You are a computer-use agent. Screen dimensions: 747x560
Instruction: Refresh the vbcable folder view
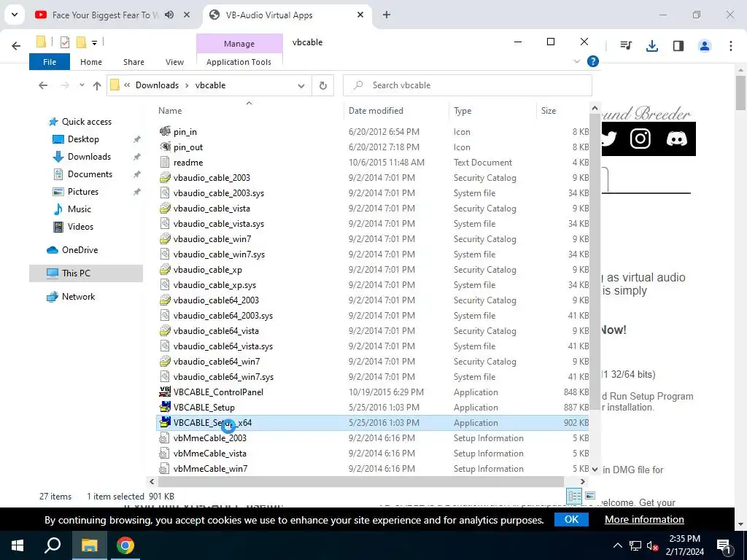tap(323, 86)
